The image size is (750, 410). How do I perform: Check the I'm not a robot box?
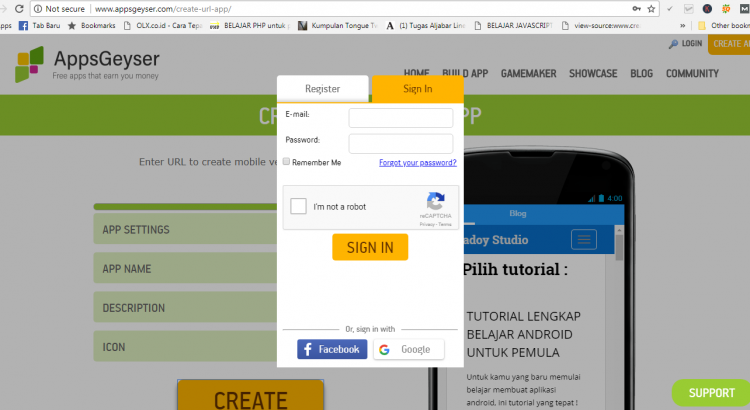298,207
